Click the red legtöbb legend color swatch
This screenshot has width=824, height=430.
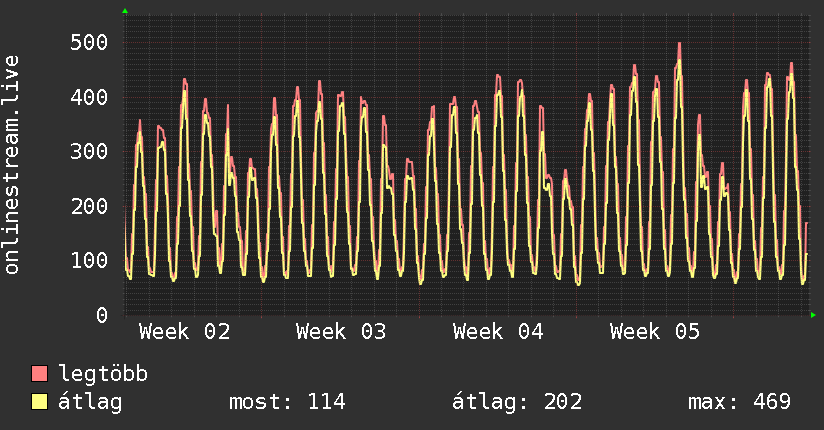click(39, 375)
